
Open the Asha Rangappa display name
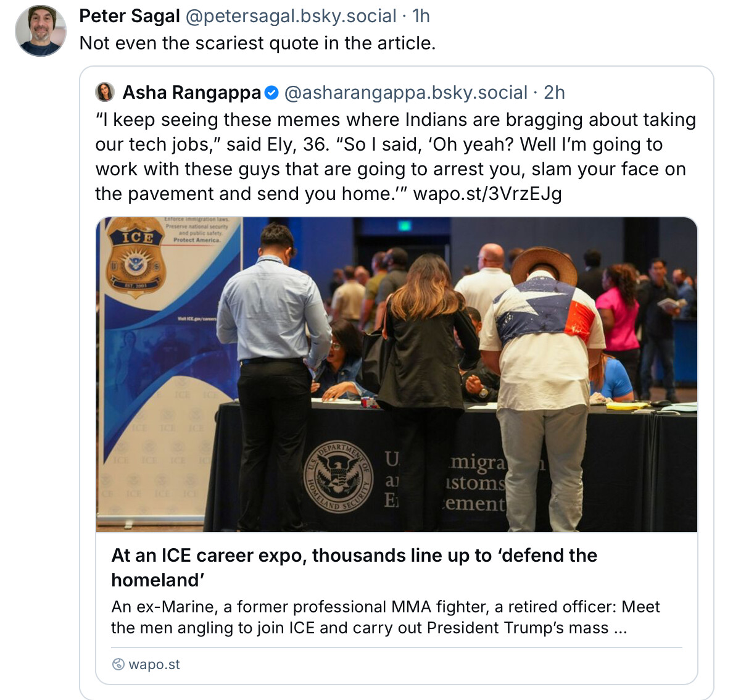tap(192, 93)
